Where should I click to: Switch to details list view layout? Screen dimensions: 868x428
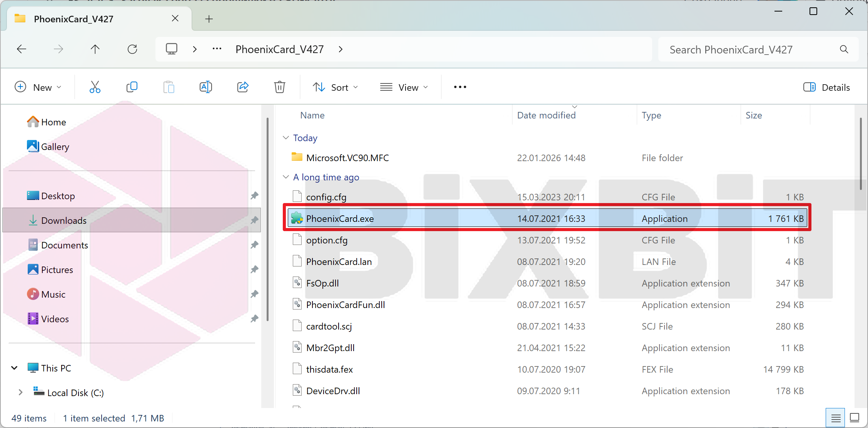coord(835,418)
